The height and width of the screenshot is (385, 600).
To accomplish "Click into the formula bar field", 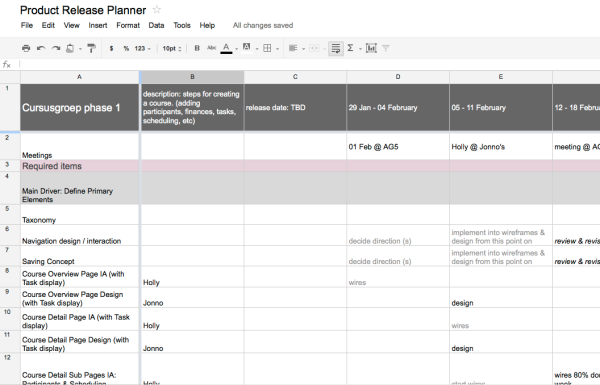I will click(309, 64).
